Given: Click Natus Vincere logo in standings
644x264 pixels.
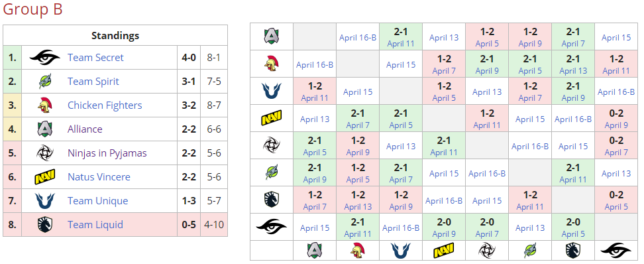Looking at the screenshot, I should click(x=45, y=177).
